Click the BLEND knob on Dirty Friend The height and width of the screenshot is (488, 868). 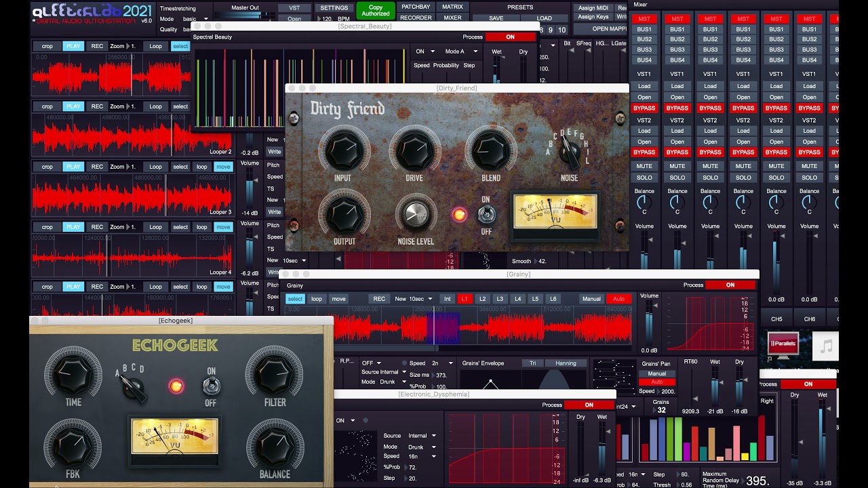[x=490, y=150]
